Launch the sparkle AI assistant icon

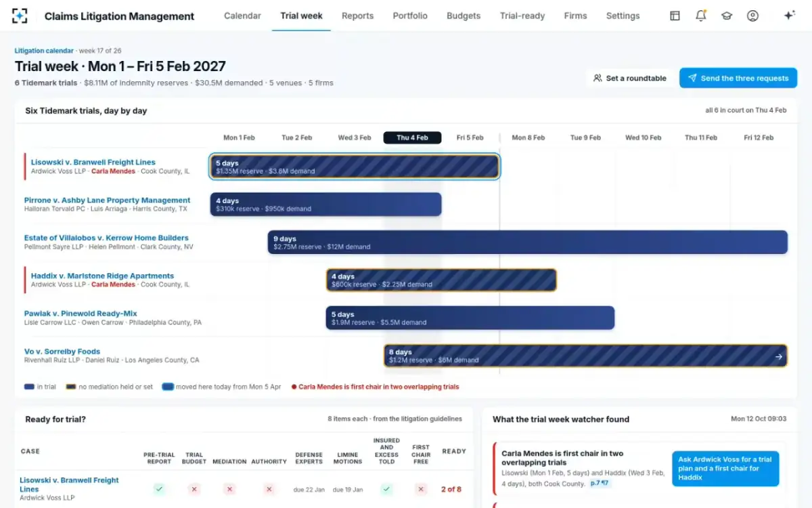coord(789,16)
